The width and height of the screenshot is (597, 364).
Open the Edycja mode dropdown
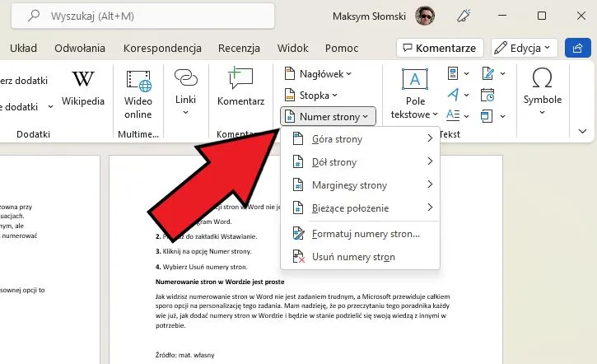[525, 48]
